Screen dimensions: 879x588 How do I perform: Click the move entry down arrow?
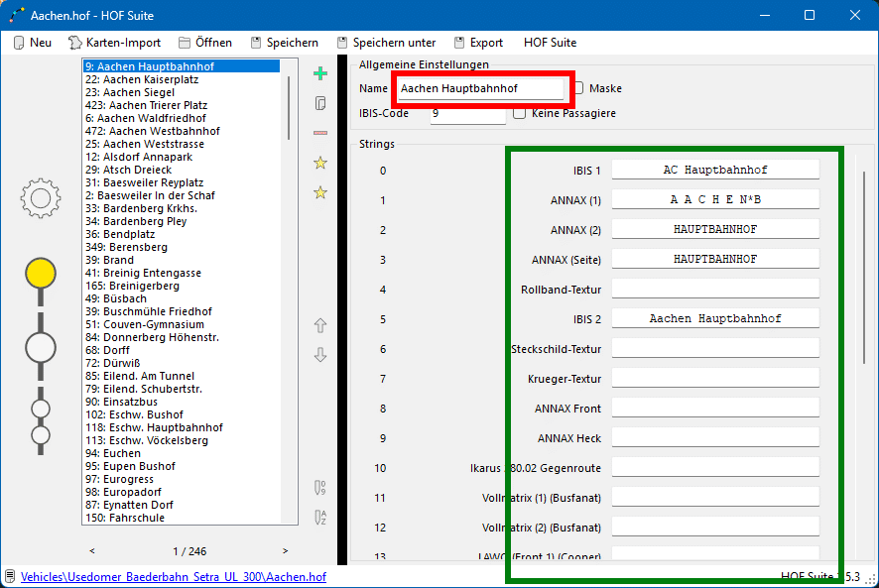point(319,355)
